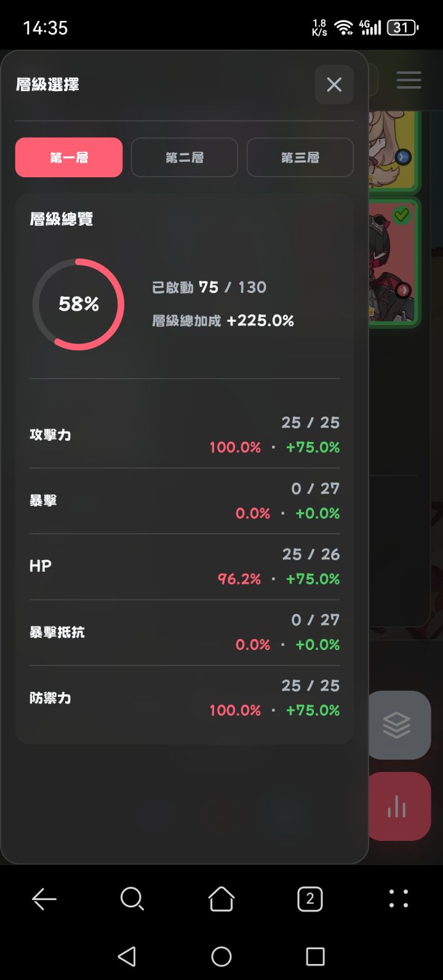Tap the Android recent apps square
Screen dimensions: 443x980
coord(315,956)
